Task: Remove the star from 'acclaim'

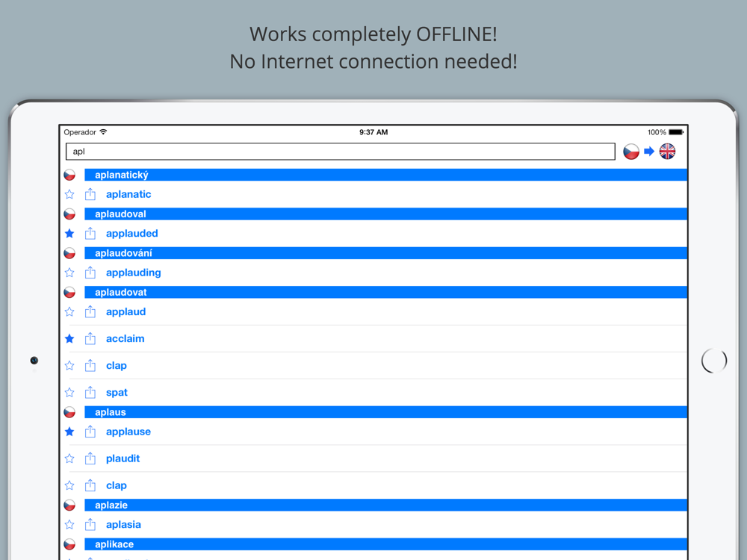Action: click(69, 338)
